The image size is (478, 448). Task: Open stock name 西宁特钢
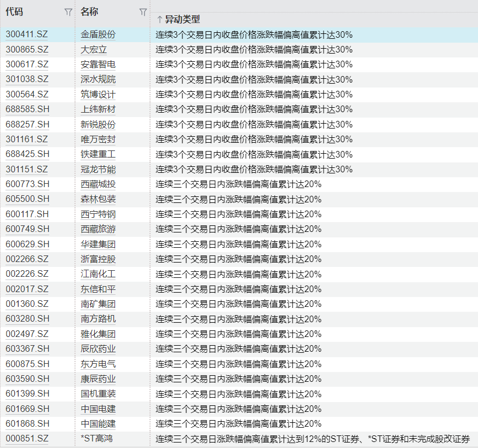coord(98,214)
